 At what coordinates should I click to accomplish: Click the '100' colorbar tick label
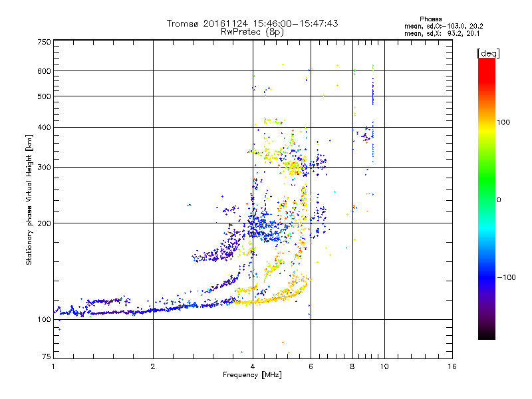(x=503, y=122)
